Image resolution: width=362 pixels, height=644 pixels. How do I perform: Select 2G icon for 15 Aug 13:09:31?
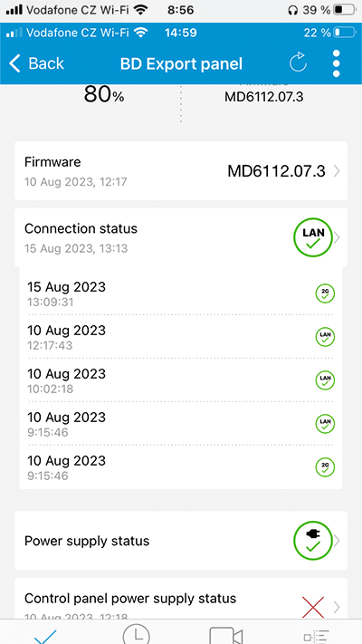point(325,293)
